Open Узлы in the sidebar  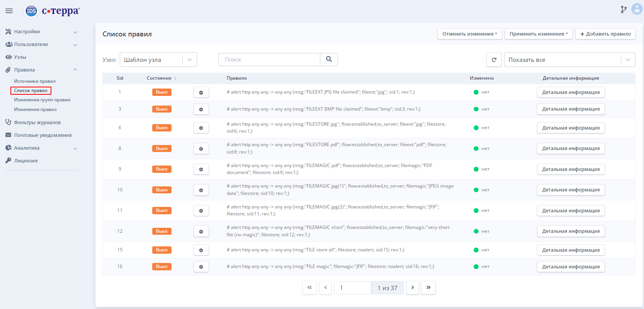20,57
